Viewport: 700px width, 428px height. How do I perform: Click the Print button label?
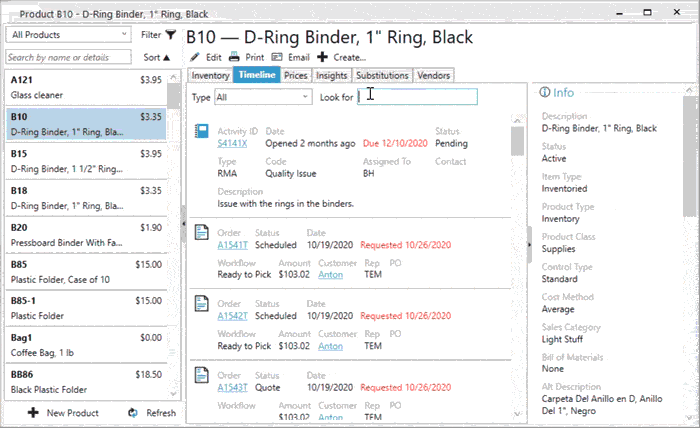[254, 57]
